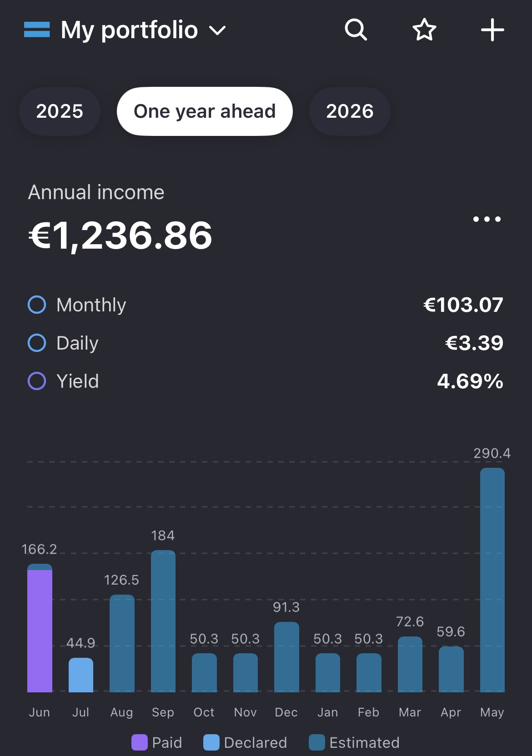The height and width of the screenshot is (756, 532).
Task: Tap the light-blue Declared legend square
Action: tap(211, 742)
